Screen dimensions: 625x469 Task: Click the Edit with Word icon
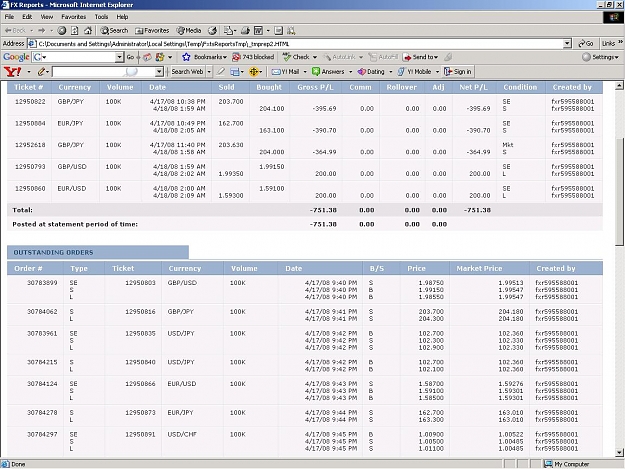point(259,30)
